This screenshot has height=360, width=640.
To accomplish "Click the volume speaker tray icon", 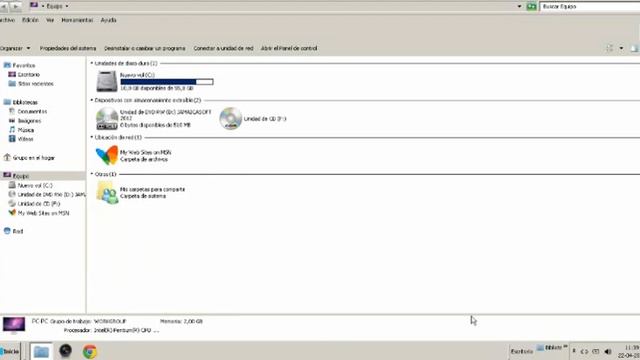I will 608,351.
